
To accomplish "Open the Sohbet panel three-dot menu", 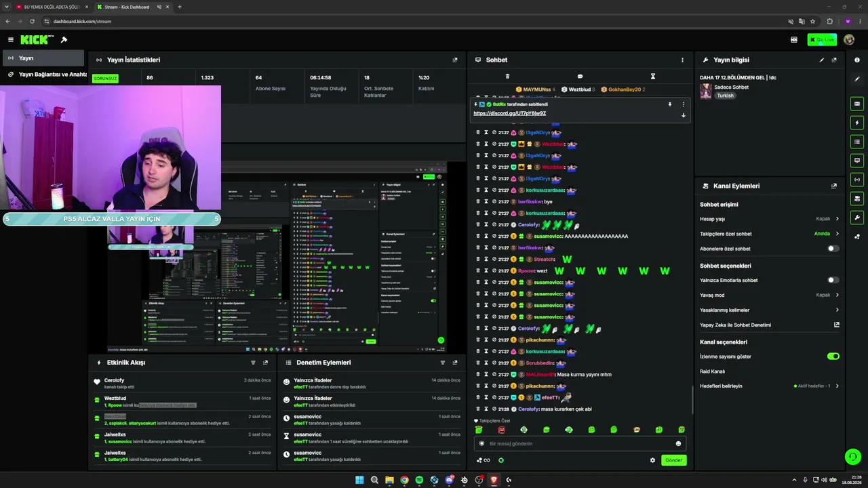I will 682,60.
